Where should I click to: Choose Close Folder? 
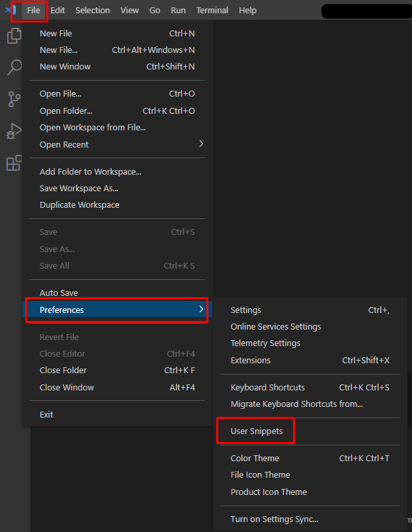pos(117,370)
